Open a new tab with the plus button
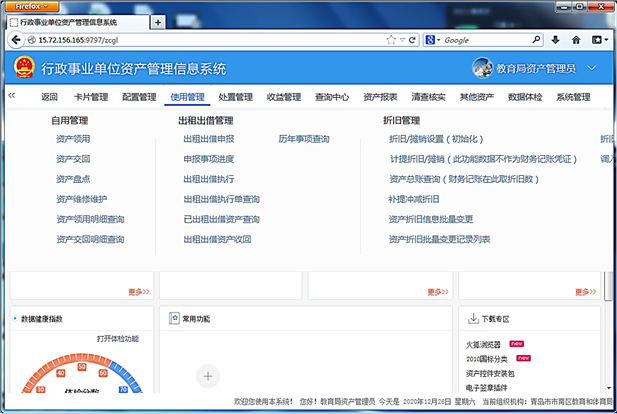 point(158,22)
